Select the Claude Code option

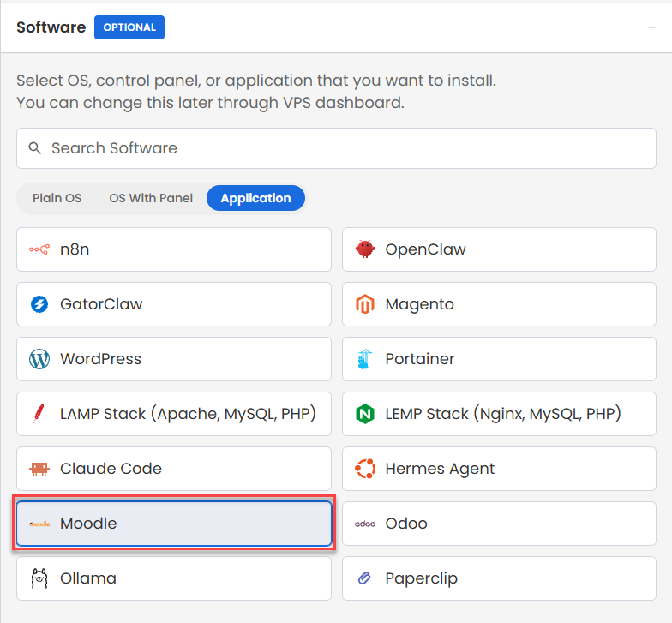point(174,469)
